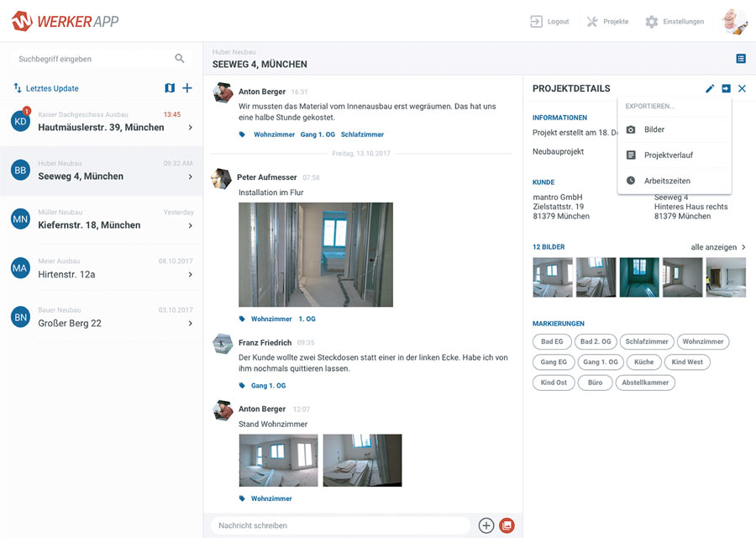Open the user profile avatar
756x538 pixels.
click(x=734, y=21)
